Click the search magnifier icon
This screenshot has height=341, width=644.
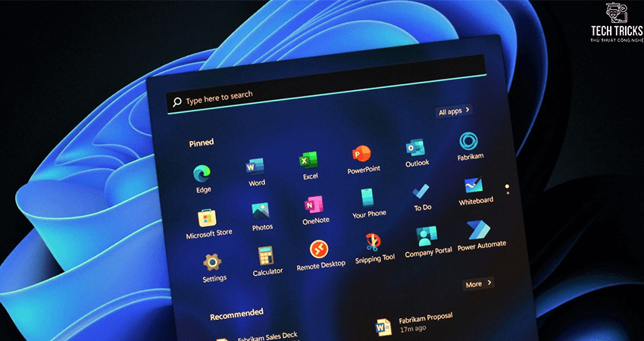pos(177,102)
